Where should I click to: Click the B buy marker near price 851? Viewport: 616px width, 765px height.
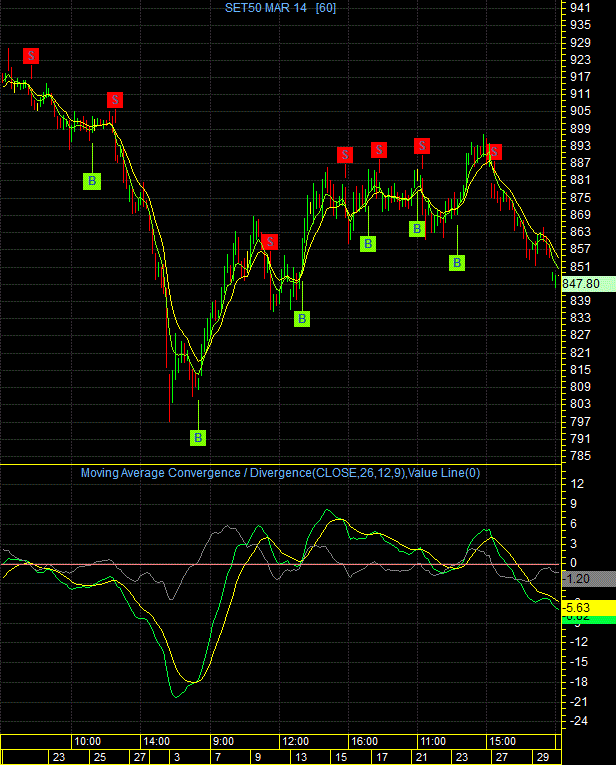[457, 262]
